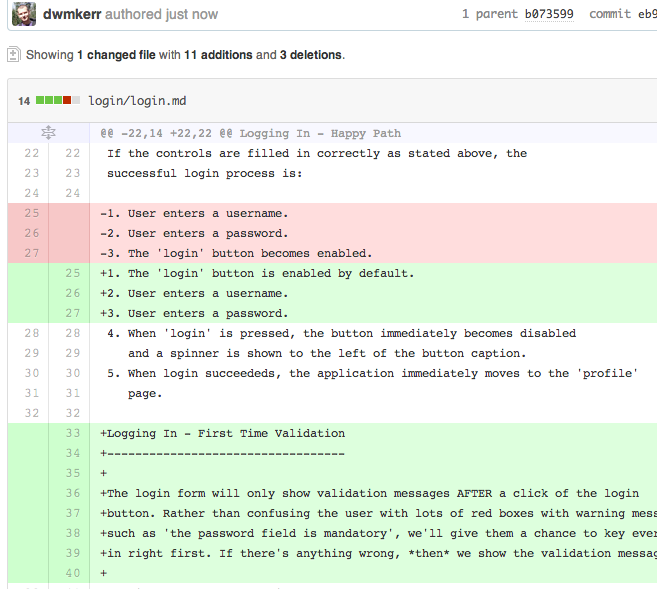Select new line number 33 of added heading
This screenshot has height=589, width=657.
point(72,433)
